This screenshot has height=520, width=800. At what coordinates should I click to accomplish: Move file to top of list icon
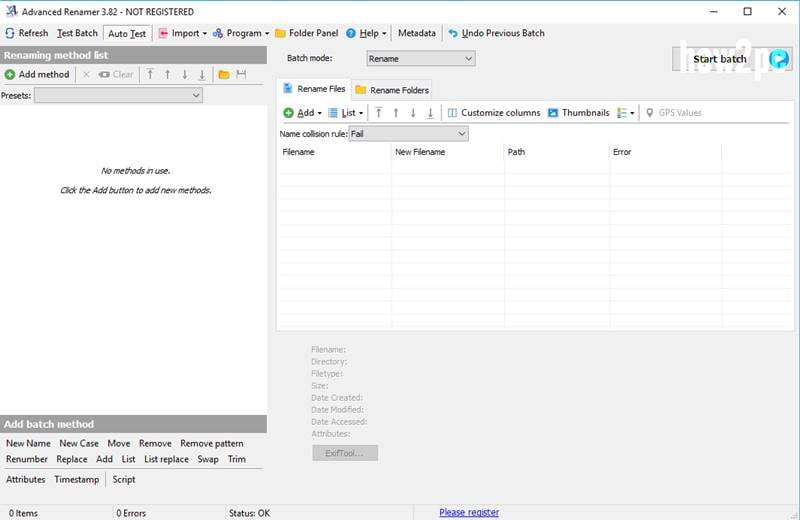point(379,113)
